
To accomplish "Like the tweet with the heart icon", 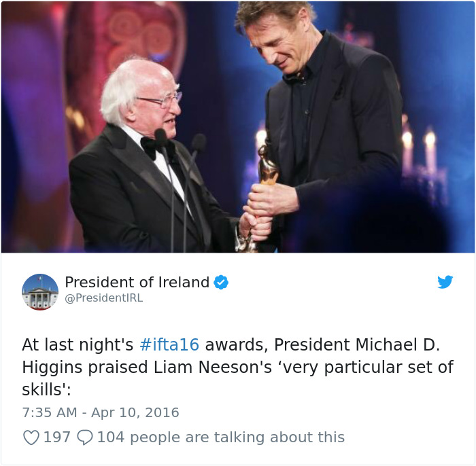I will (x=31, y=437).
